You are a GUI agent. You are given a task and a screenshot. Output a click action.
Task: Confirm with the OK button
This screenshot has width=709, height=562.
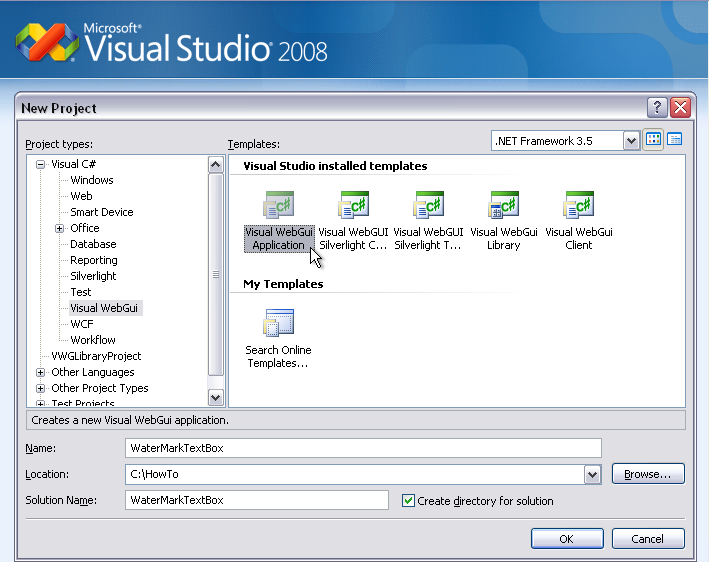coord(567,539)
